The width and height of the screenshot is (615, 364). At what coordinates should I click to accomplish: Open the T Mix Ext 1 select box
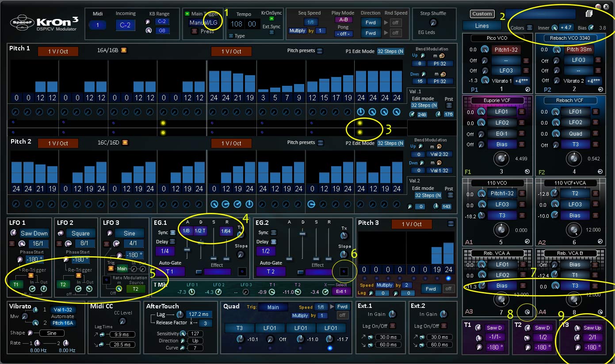341,292
